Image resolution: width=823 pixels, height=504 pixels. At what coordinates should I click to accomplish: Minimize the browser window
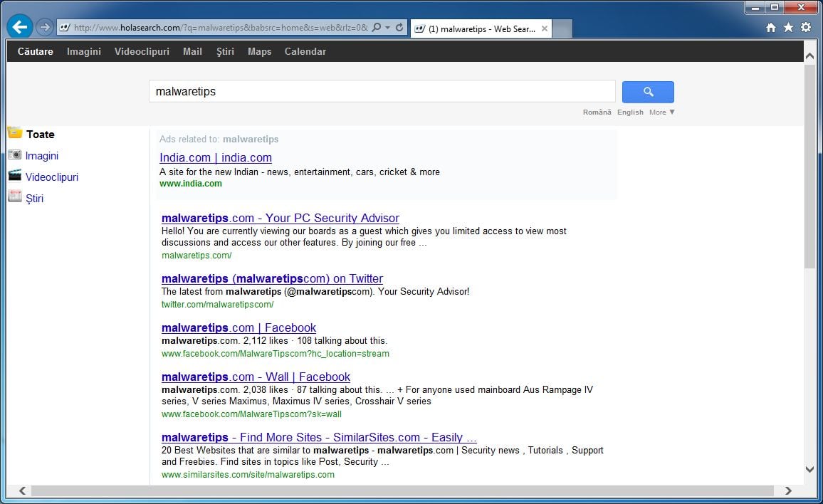pyautogui.click(x=755, y=7)
